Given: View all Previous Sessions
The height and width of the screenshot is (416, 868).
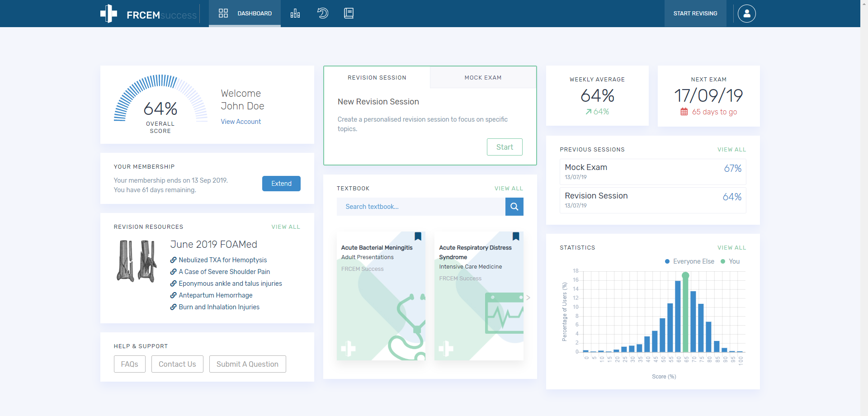Looking at the screenshot, I should 731,150.
